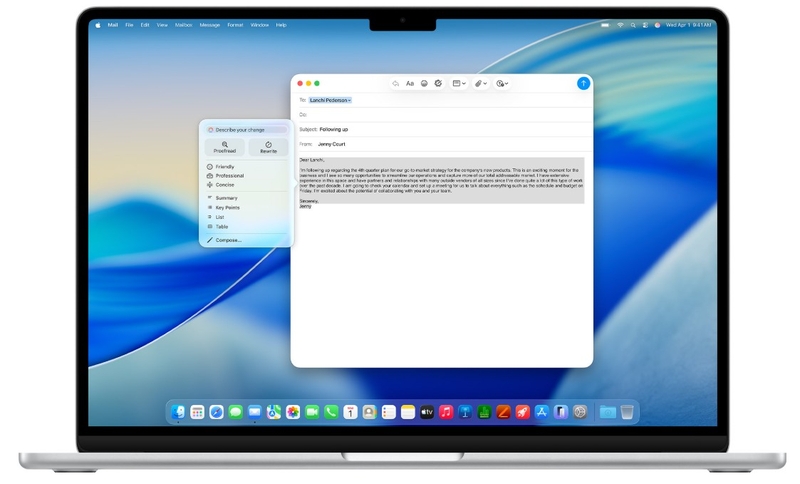Open the Window menu
The width and height of the screenshot is (800, 484).
[x=259, y=24]
